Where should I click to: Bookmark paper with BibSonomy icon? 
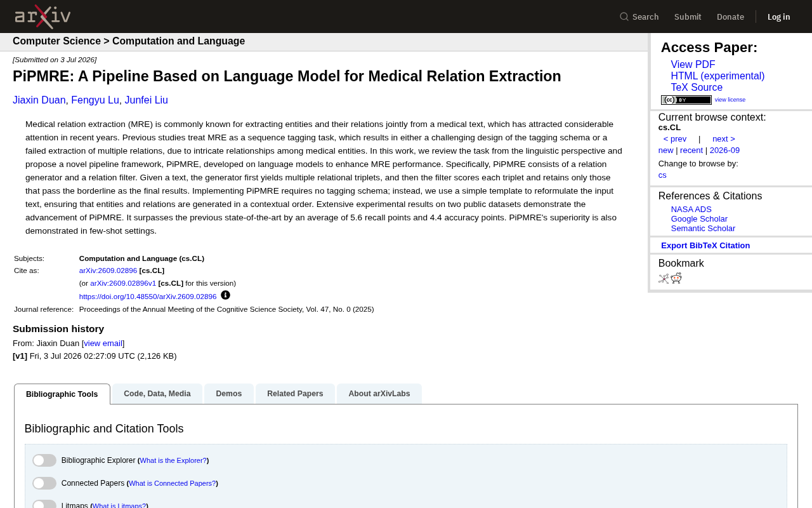pyautogui.click(x=664, y=278)
